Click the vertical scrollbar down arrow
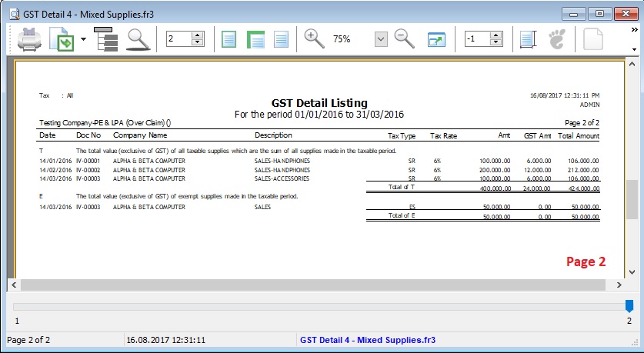The width and height of the screenshot is (644, 353). click(632, 271)
